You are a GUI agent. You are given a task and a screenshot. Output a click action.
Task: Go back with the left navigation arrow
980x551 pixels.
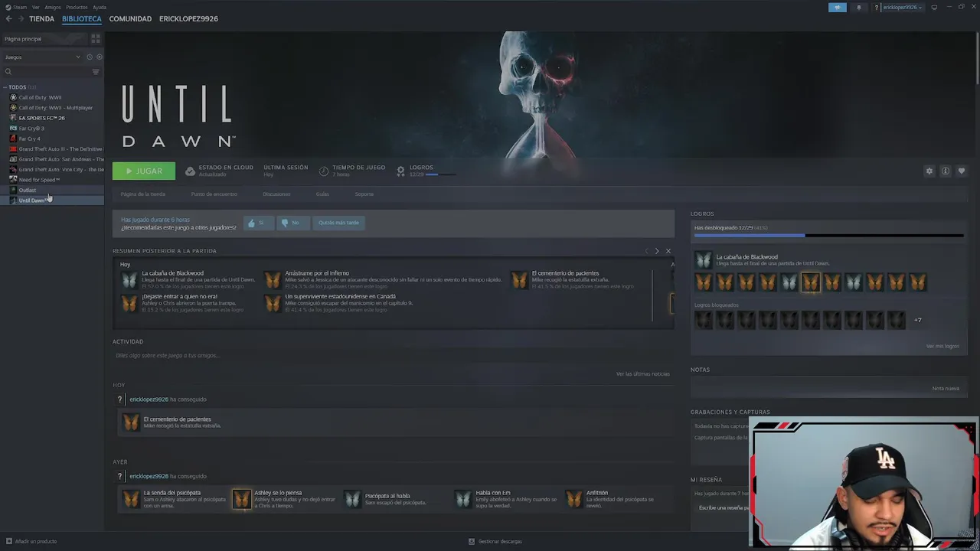pos(9,18)
